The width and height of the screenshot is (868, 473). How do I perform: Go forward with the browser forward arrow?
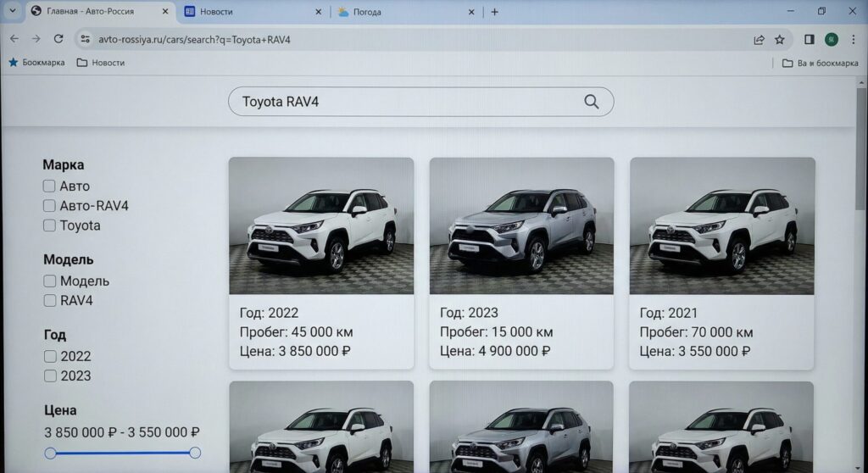pos(36,39)
